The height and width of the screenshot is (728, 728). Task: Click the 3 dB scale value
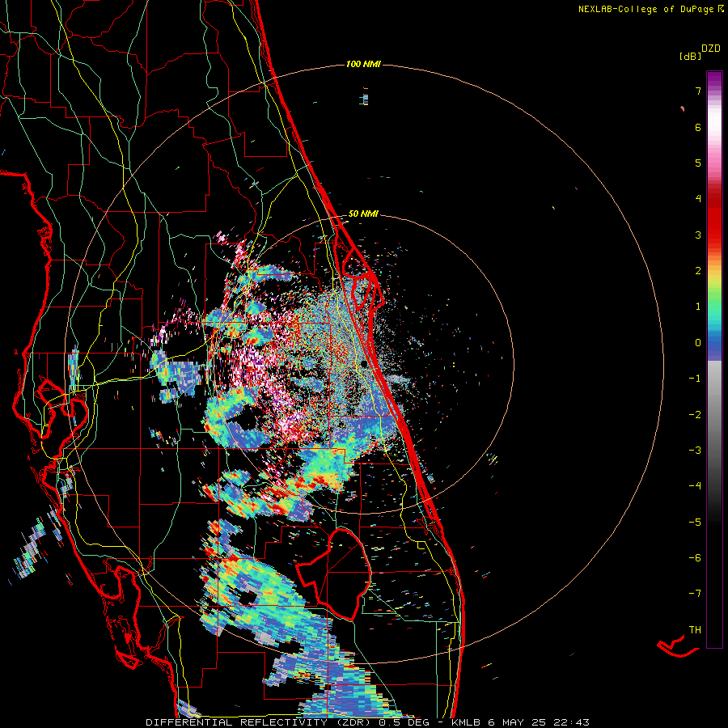coord(698,235)
